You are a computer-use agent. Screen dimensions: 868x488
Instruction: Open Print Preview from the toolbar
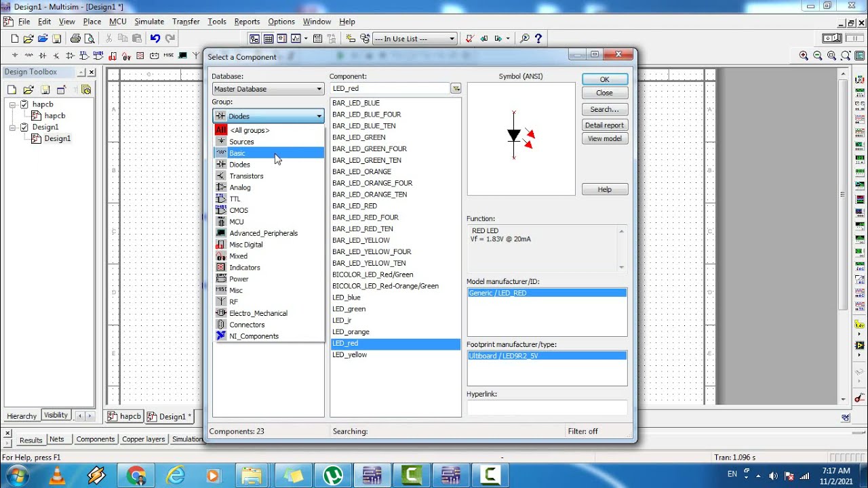(x=90, y=39)
